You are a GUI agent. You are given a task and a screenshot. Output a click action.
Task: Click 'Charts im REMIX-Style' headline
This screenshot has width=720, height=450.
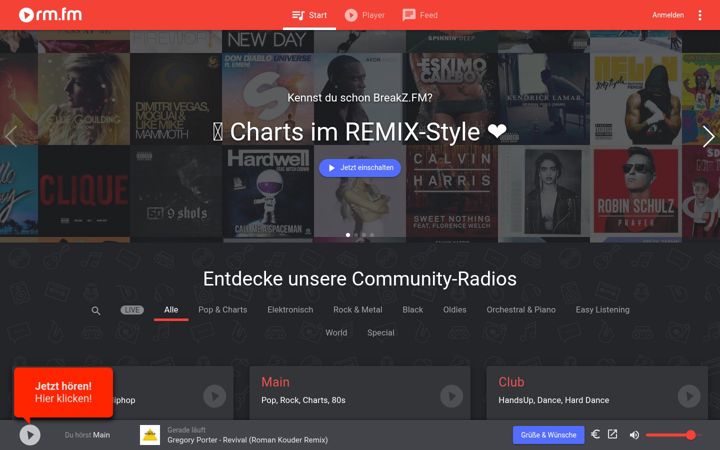[x=360, y=132]
